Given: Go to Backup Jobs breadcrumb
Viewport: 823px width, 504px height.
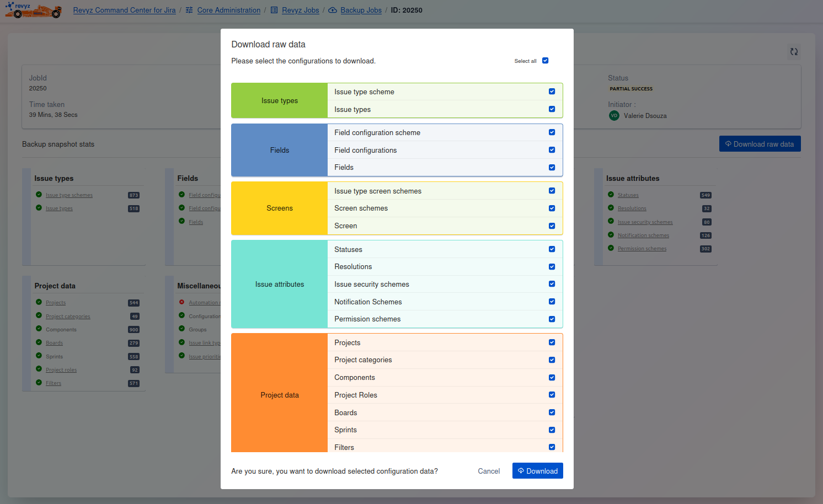Looking at the screenshot, I should coord(361,10).
